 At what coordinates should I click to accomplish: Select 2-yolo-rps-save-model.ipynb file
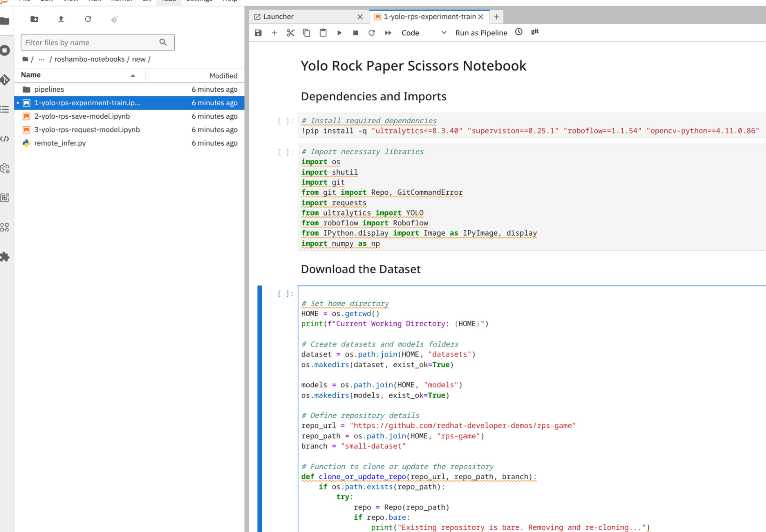(x=129, y=116)
